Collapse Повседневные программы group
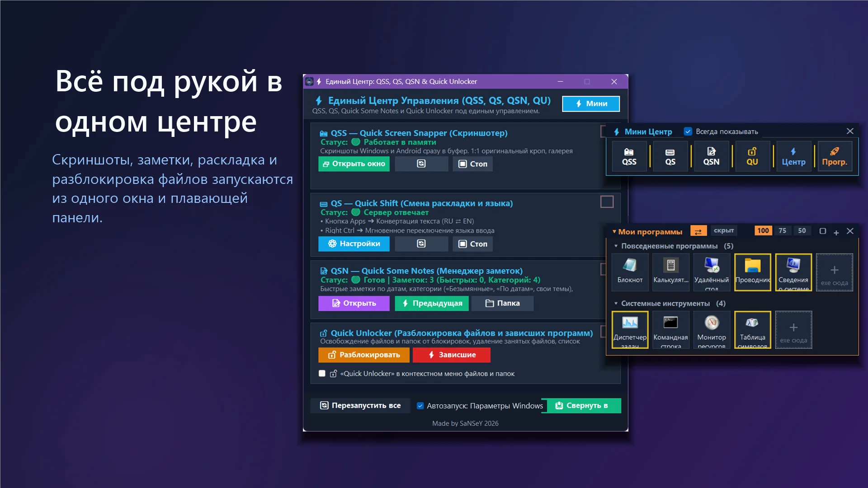This screenshot has width=868, height=488. click(616, 246)
